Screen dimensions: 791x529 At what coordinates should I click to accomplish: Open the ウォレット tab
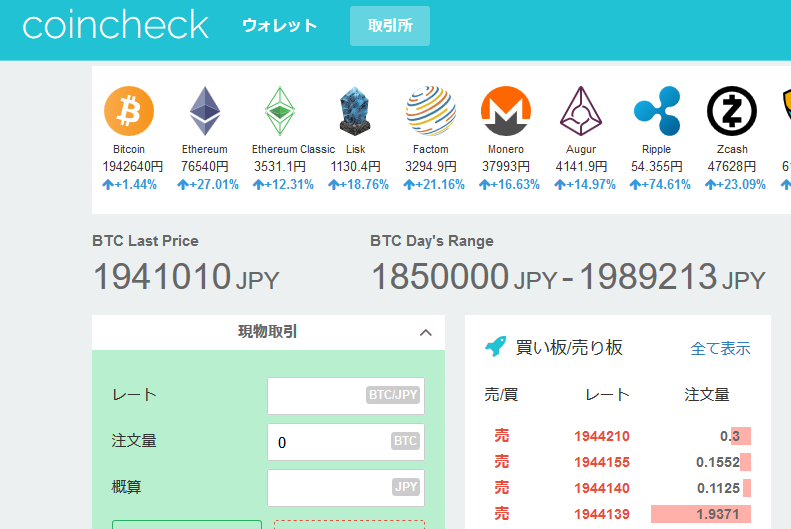click(x=279, y=26)
